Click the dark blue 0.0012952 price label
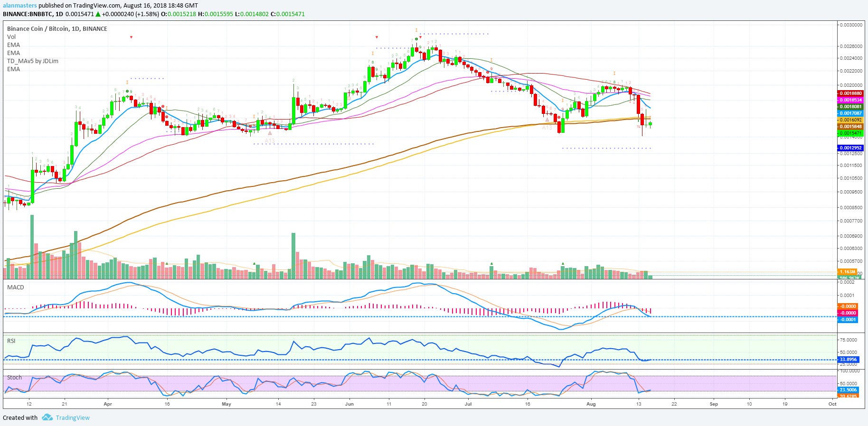 850,148
